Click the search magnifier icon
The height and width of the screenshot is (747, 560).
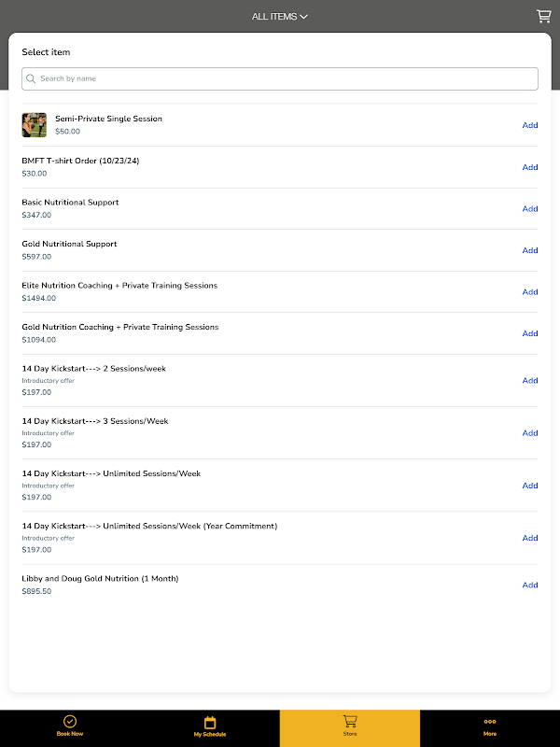31,78
